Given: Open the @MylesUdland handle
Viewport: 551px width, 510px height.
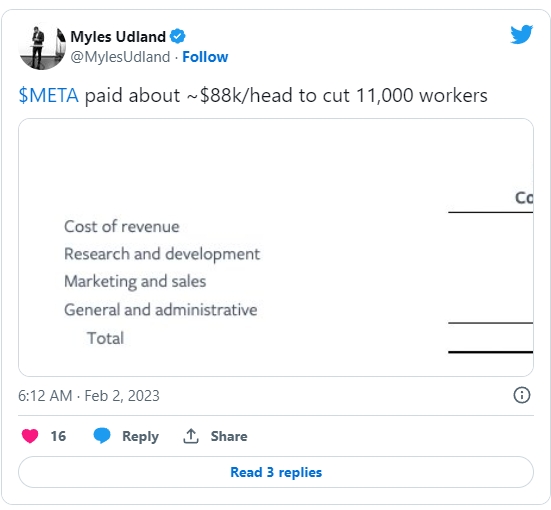Looking at the screenshot, I should (x=120, y=57).
